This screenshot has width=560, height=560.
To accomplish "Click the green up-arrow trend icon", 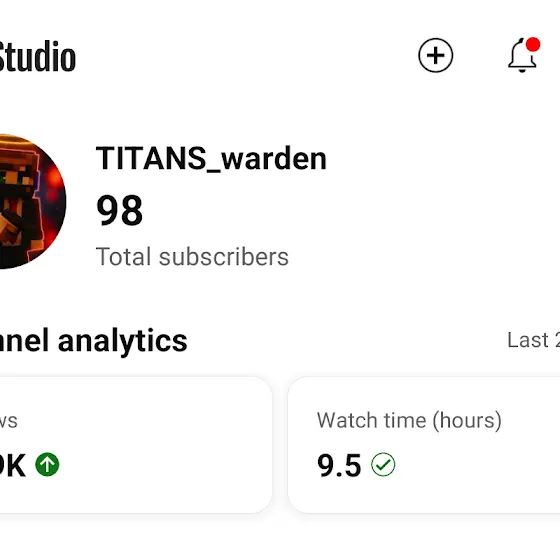I will pos(47,464).
